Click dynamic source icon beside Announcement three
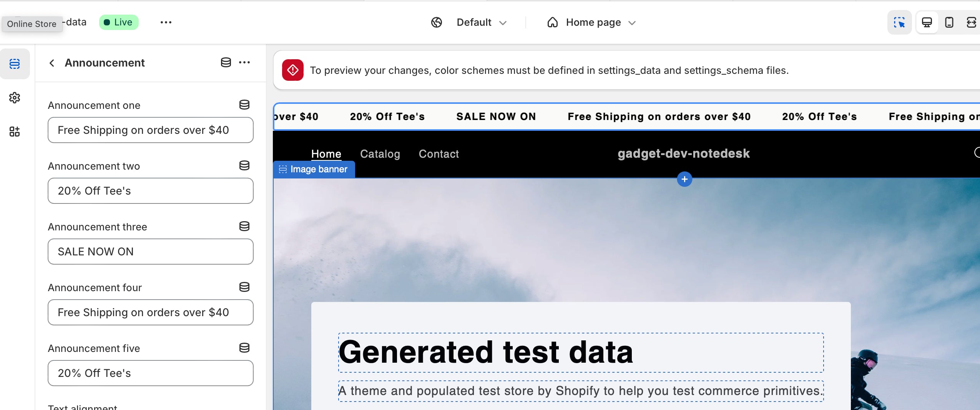 (244, 227)
